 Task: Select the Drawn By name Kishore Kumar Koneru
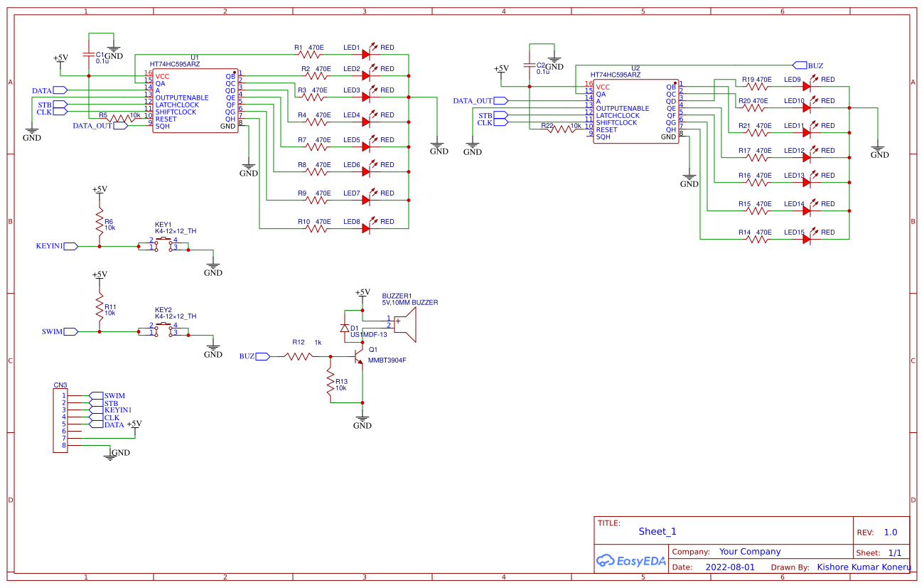(x=864, y=567)
